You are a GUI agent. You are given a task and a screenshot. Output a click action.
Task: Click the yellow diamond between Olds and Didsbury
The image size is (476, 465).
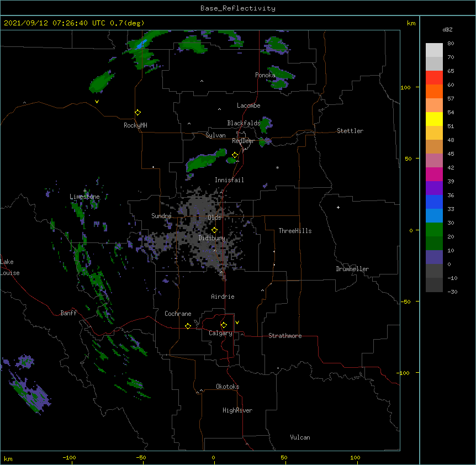tap(214, 230)
